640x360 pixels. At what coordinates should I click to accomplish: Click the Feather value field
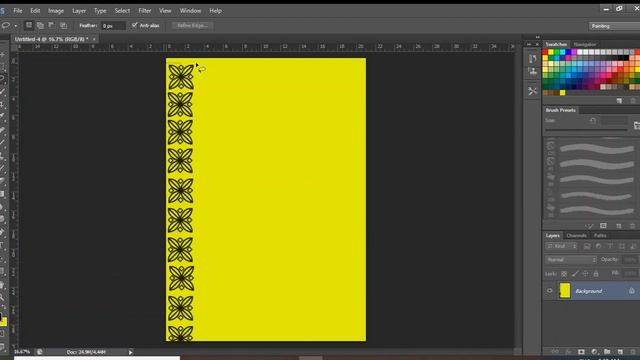pos(113,26)
